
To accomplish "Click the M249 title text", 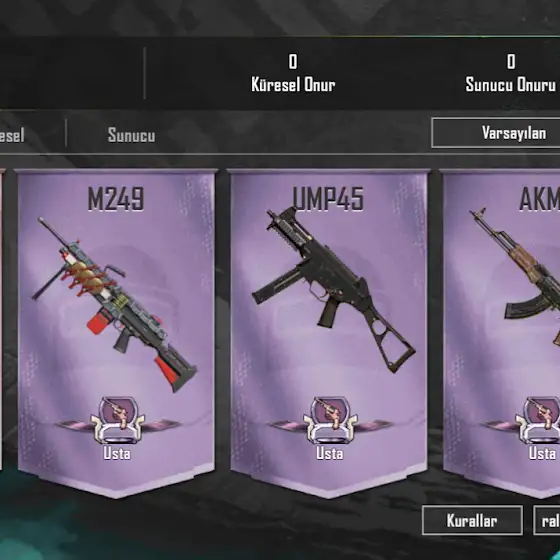I will [x=116, y=199].
